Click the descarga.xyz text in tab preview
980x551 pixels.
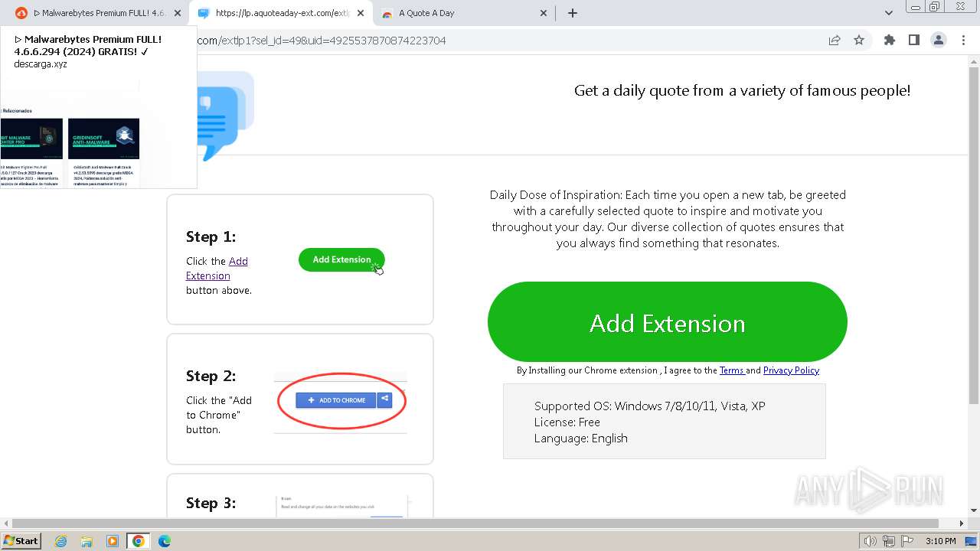coord(41,64)
